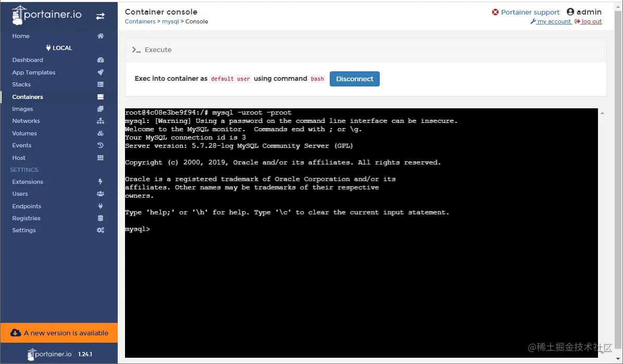This screenshot has width=623, height=364.
Task: Click the Events history icon
Action: [x=101, y=145]
